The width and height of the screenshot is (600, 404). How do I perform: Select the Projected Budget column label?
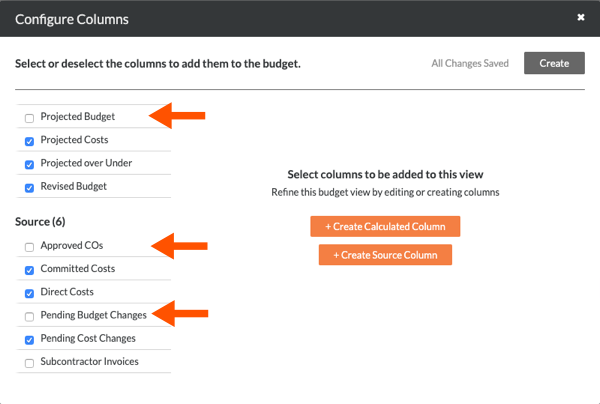pos(78,117)
